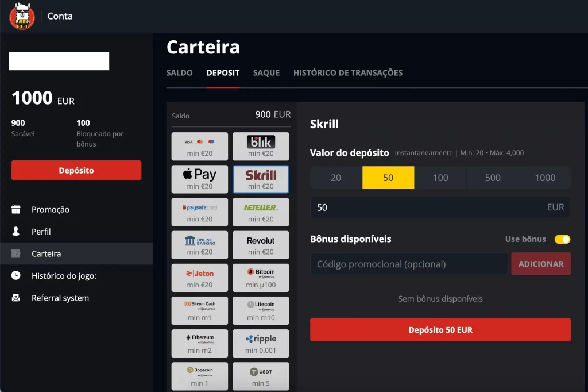Open Referral system in the sidebar
Screen dimensions: 588x392
click(x=76, y=298)
